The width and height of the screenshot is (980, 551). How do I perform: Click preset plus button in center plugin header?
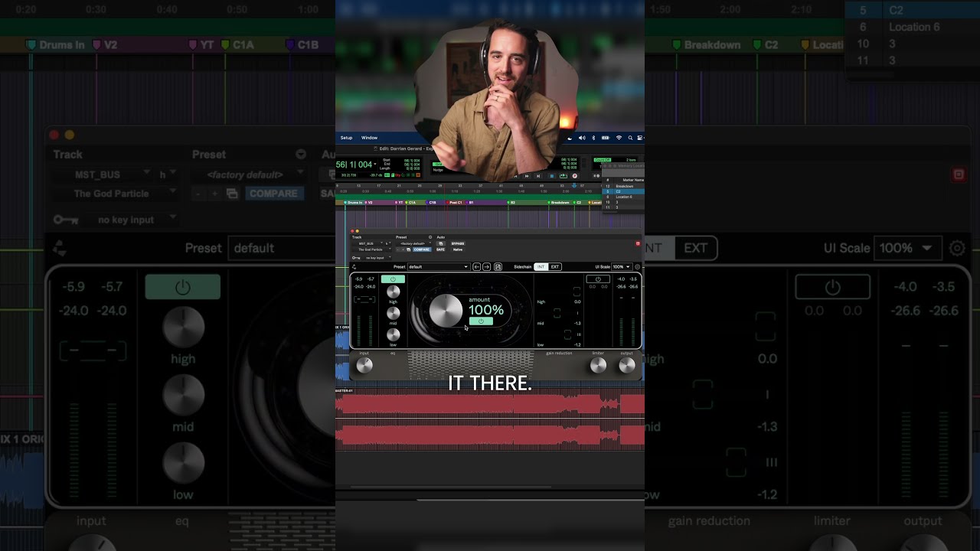click(x=403, y=249)
